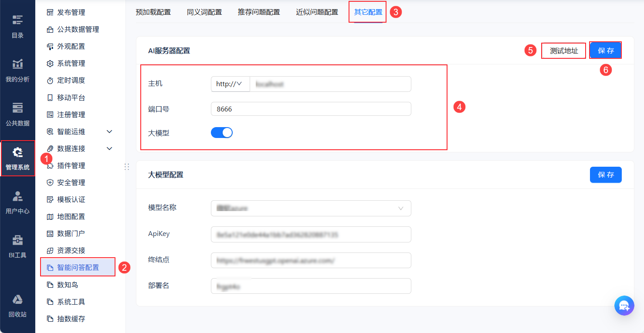This screenshot has width=644, height=333.
Task: Expand the 智能运维 submenu arrow
Action: coord(109,131)
